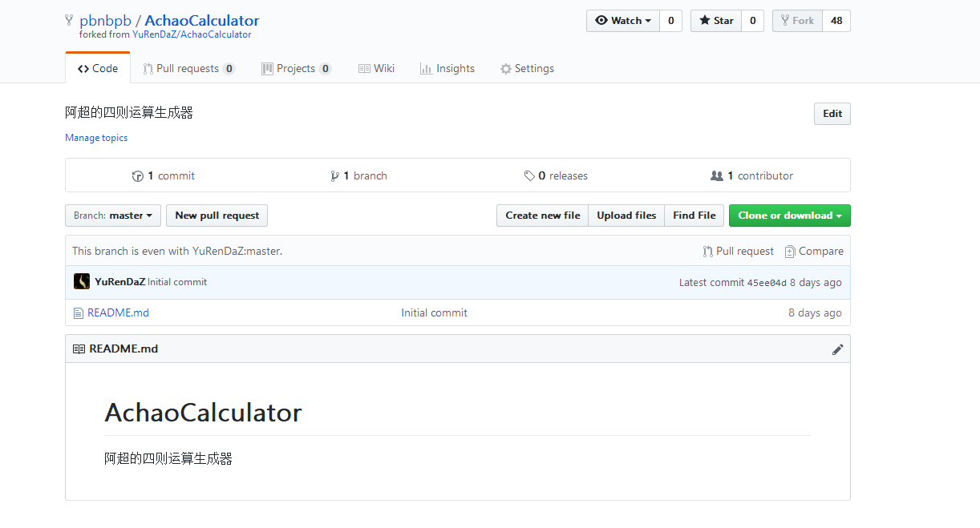Click the fork icon on Fork button

pos(785,21)
